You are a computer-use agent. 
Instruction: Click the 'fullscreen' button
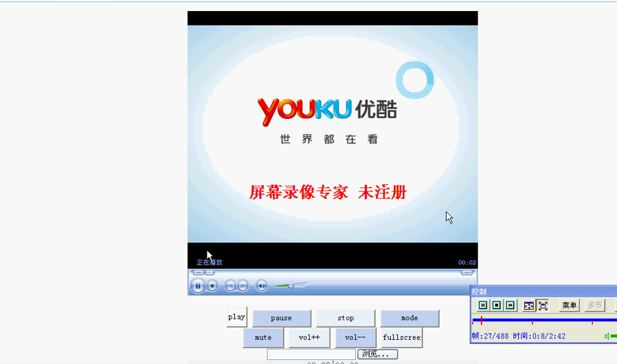point(402,338)
